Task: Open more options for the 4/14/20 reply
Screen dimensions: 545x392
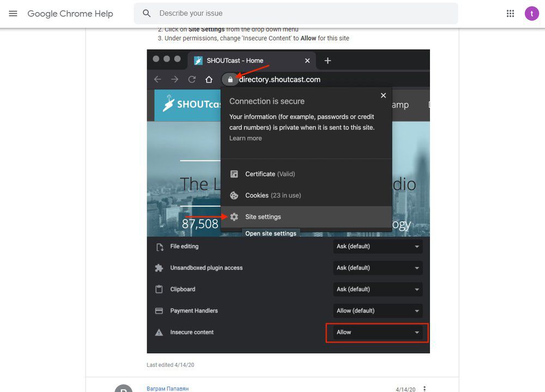Action: pyautogui.click(x=425, y=389)
